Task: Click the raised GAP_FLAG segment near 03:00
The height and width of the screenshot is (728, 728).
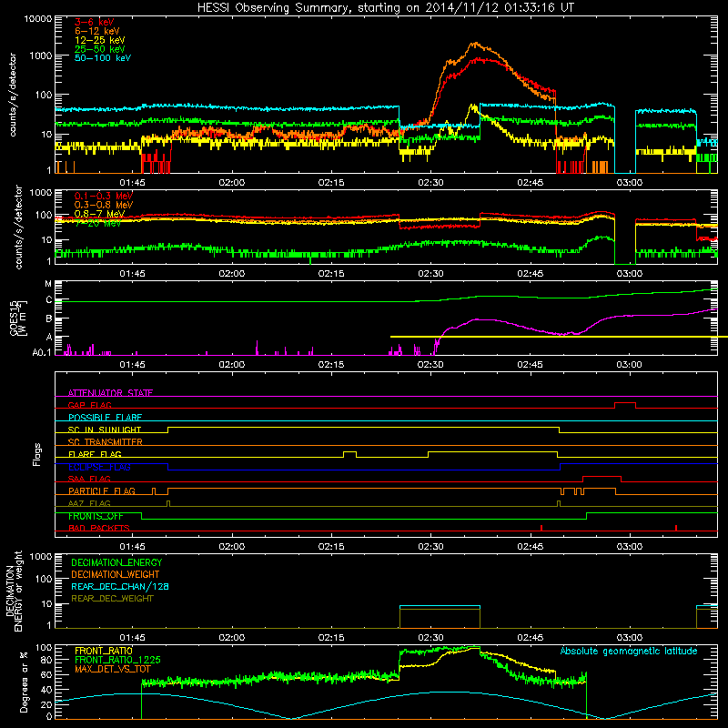Action: pos(625,403)
